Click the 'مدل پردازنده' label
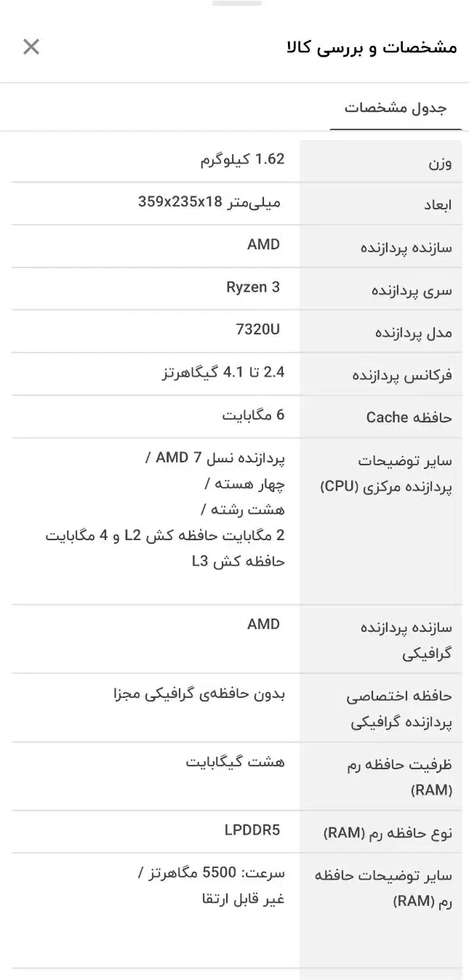The height and width of the screenshot is (980, 469). pos(413,333)
